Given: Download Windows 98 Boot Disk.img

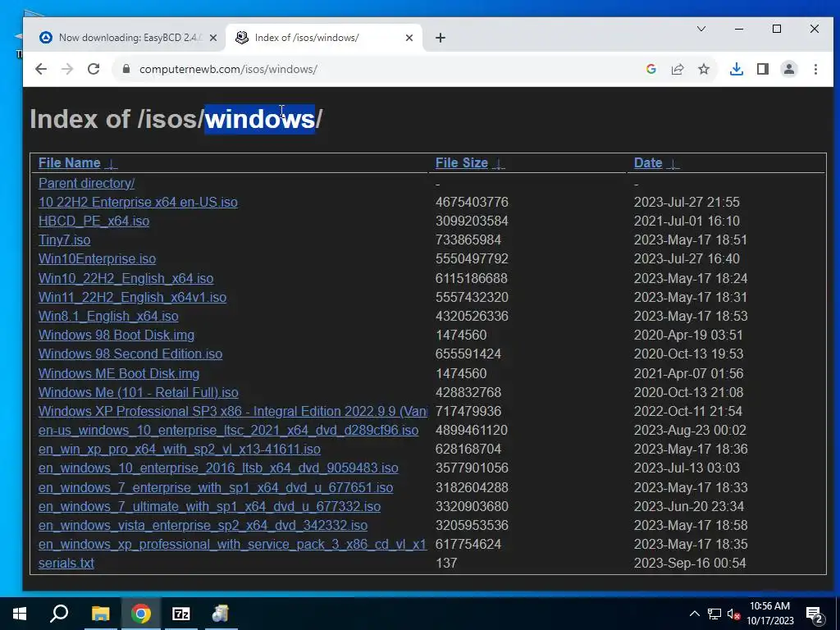Looking at the screenshot, I should coord(116,335).
